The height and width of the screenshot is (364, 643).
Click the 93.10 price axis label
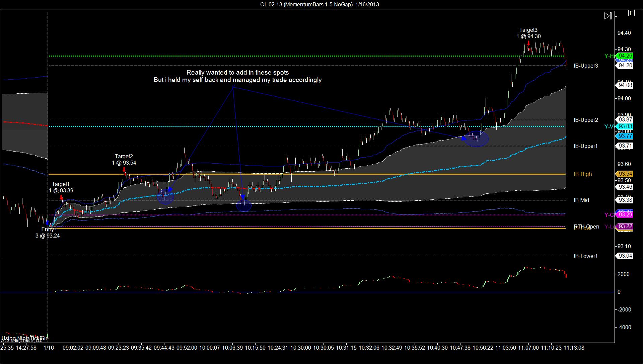(624, 246)
